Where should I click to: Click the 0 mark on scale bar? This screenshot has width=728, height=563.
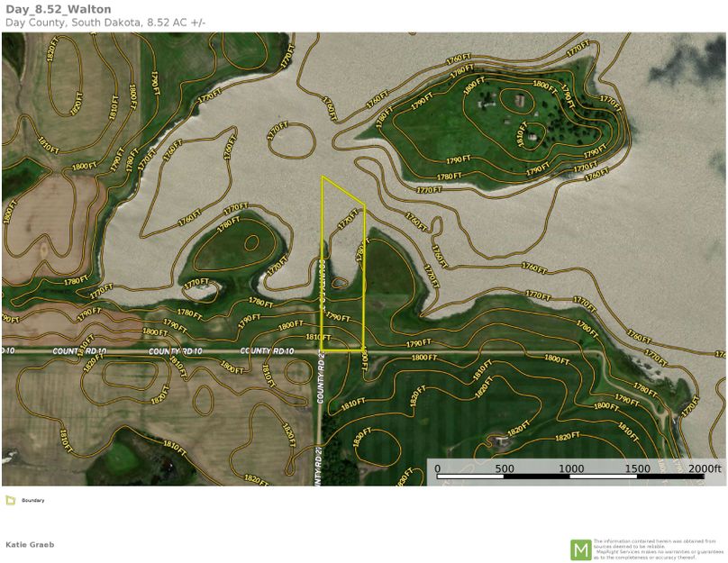pyautogui.click(x=438, y=468)
